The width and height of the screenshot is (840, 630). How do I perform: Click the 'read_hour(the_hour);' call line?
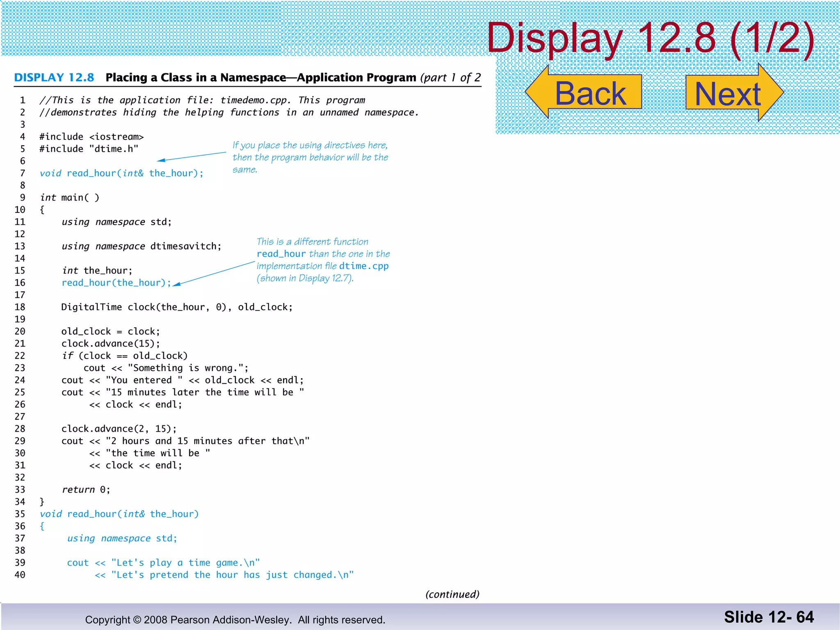[116, 283]
